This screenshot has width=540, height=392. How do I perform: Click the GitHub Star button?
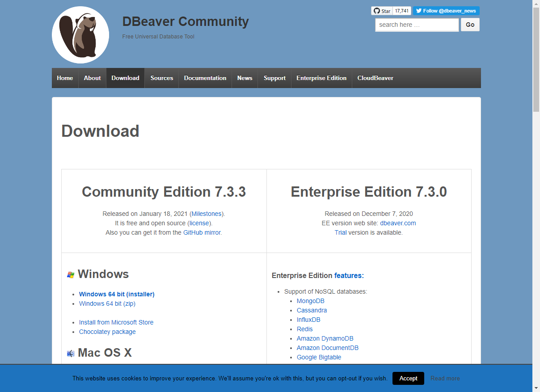pyautogui.click(x=382, y=11)
